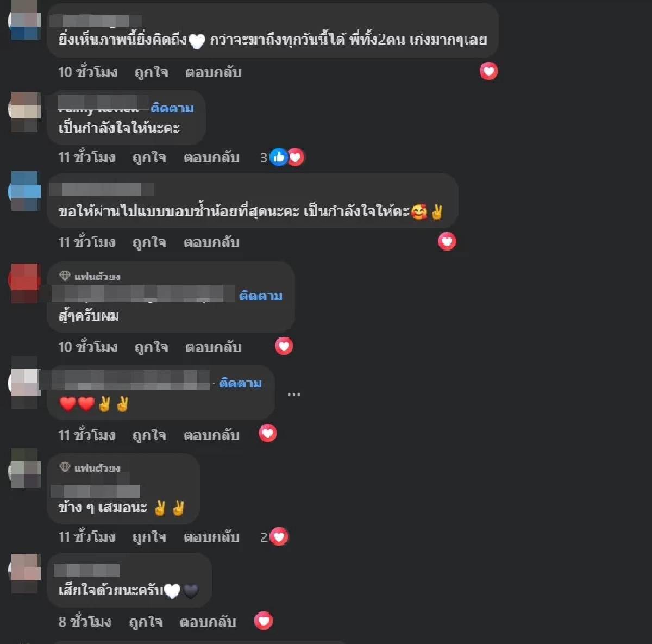
Task: Follow the สู้ๆครับผม commenter via ติดตาม
Action: [x=261, y=296]
